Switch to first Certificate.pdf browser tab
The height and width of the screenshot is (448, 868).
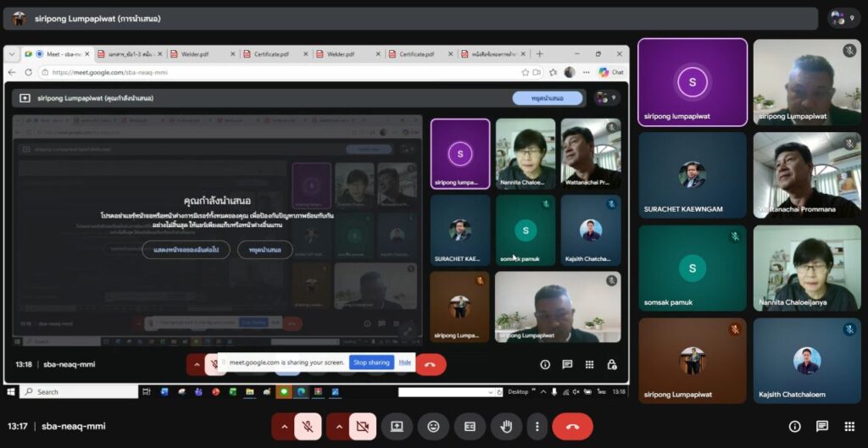(272, 54)
